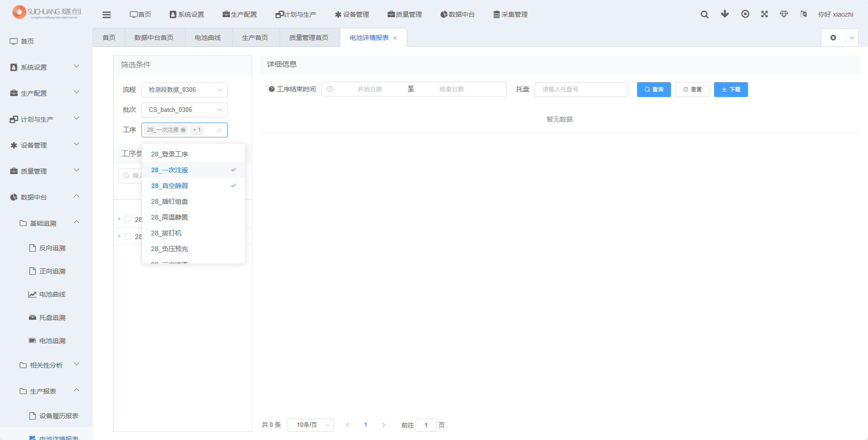The width and height of the screenshot is (868, 440).
Task: Click the 下载 download button
Action: click(x=731, y=90)
